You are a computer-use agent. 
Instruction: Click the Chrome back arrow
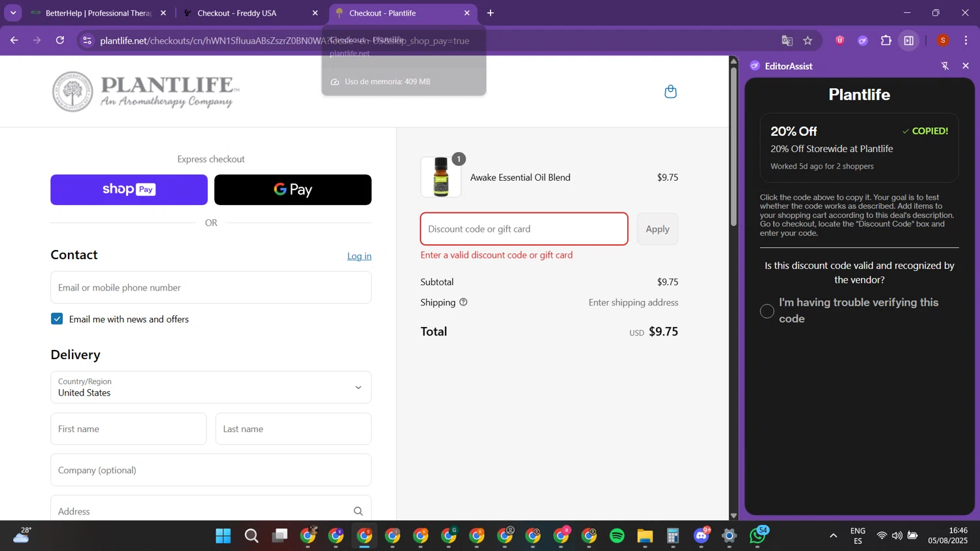(x=14, y=40)
